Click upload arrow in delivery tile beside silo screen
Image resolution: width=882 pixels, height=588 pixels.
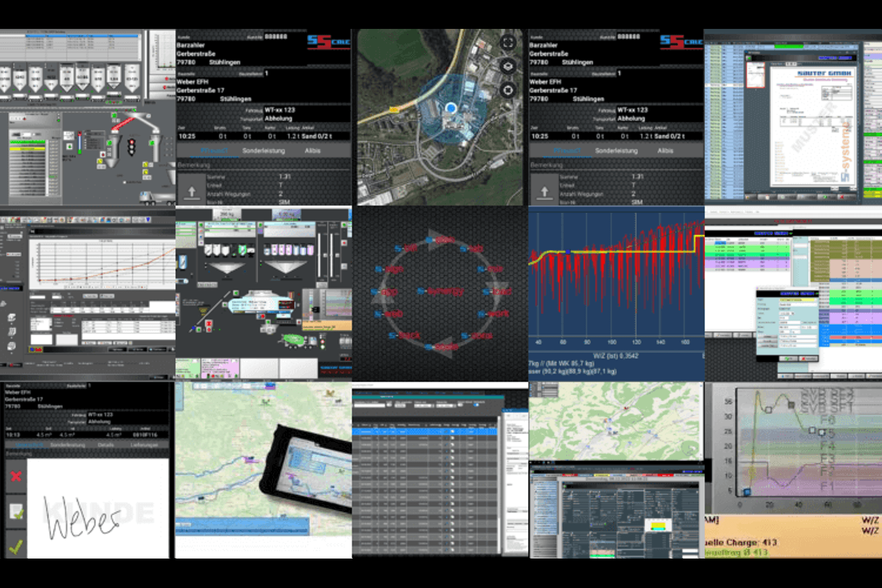(191, 192)
